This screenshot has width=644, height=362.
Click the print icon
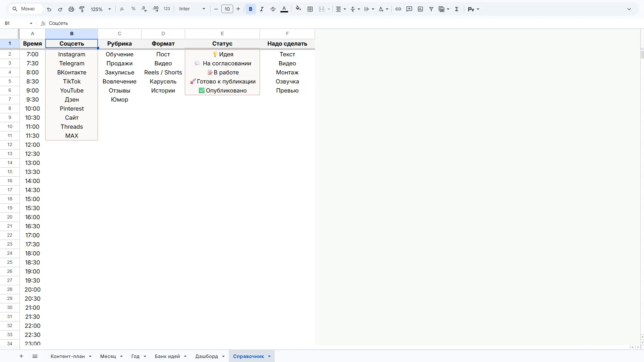tap(71, 9)
